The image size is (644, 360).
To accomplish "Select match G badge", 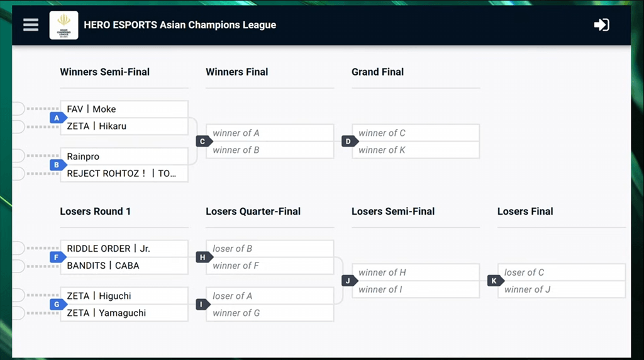I will tap(58, 304).
